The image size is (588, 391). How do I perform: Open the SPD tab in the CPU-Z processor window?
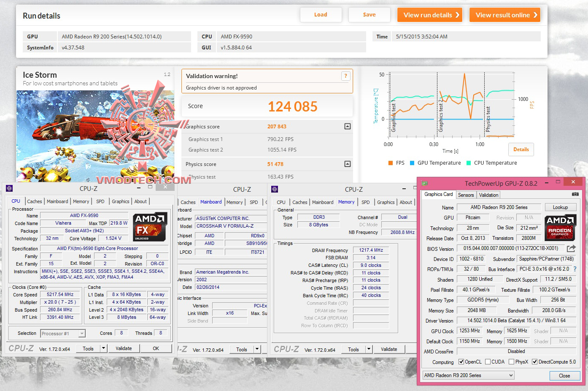pyautogui.click(x=100, y=201)
